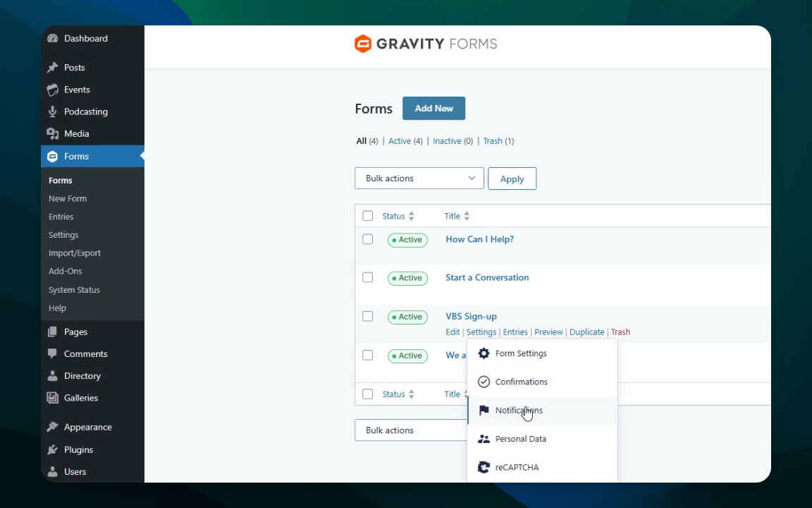Check the select-all box in table header
812x508 pixels.
pos(368,216)
